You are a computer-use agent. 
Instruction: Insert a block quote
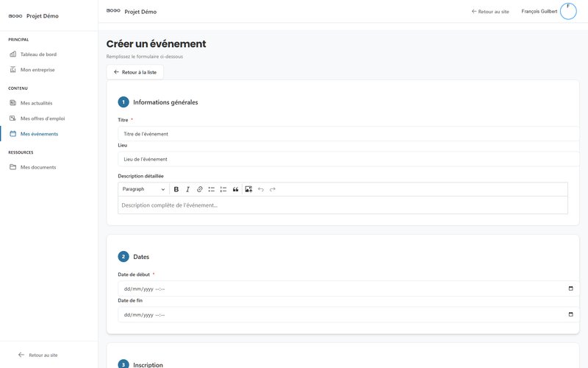point(236,189)
